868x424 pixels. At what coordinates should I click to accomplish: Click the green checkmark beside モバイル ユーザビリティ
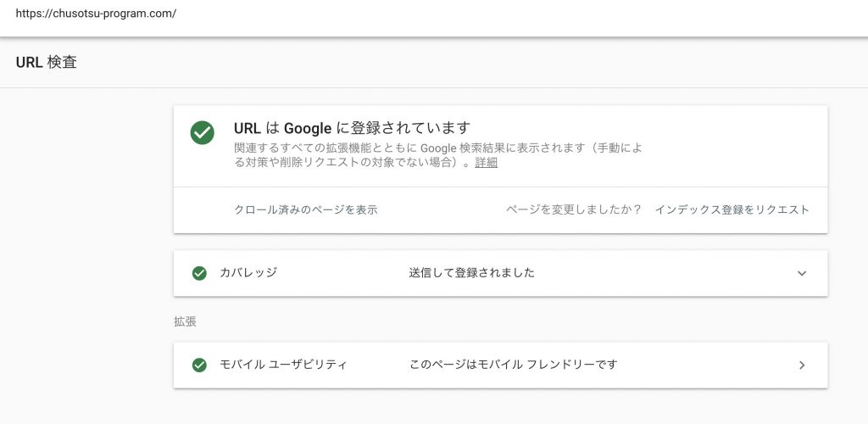pos(199,365)
